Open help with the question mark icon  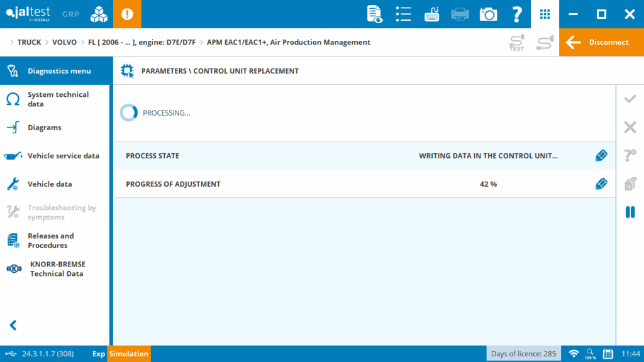[517, 14]
